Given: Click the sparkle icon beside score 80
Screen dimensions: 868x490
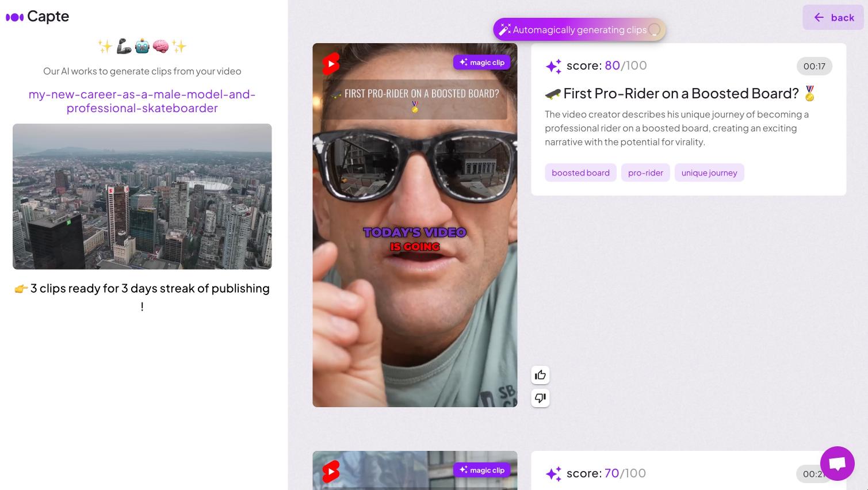Looking at the screenshot, I should click(553, 66).
